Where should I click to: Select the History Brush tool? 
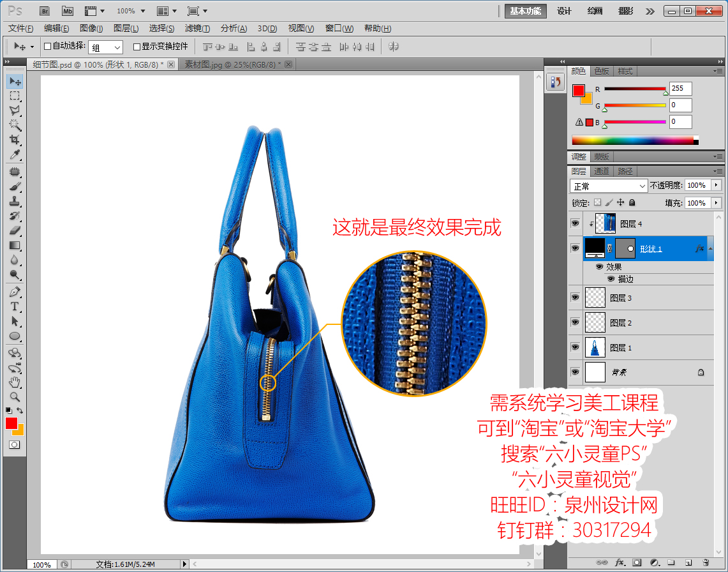click(15, 216)
